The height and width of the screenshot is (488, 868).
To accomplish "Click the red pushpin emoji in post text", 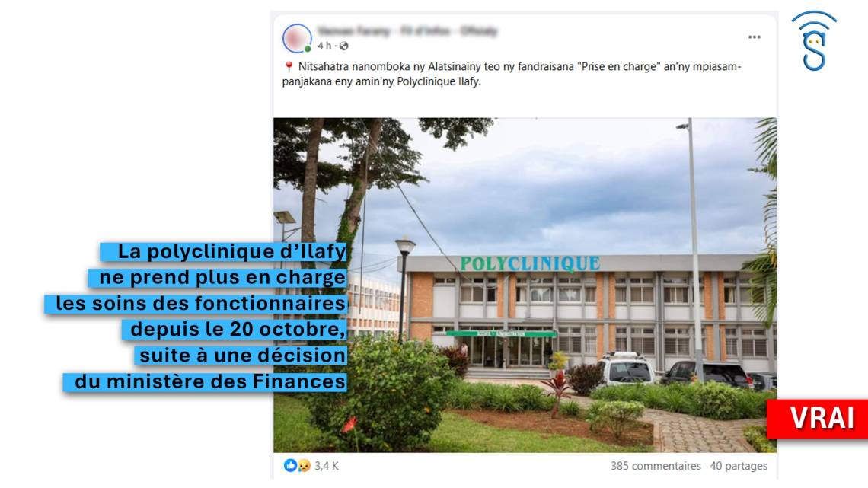I will [x=289, y=67].
